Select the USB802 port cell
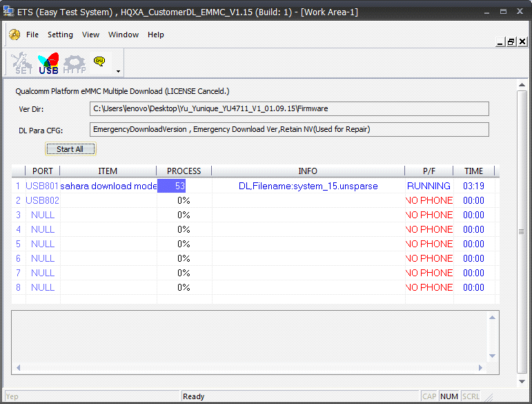Viewport: 532px width, 404px height. click(x=42, y=200)
